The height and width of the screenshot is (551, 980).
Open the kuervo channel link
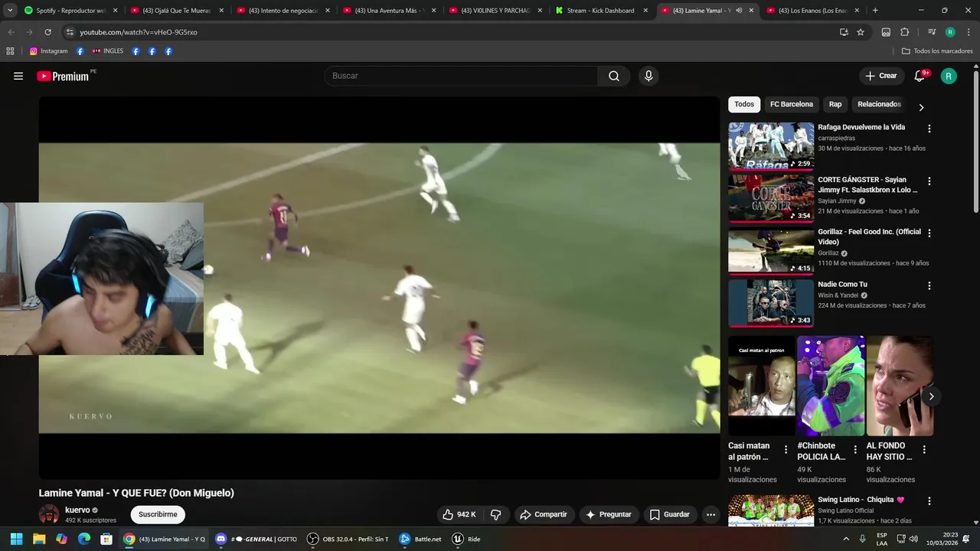click(77, 510)
